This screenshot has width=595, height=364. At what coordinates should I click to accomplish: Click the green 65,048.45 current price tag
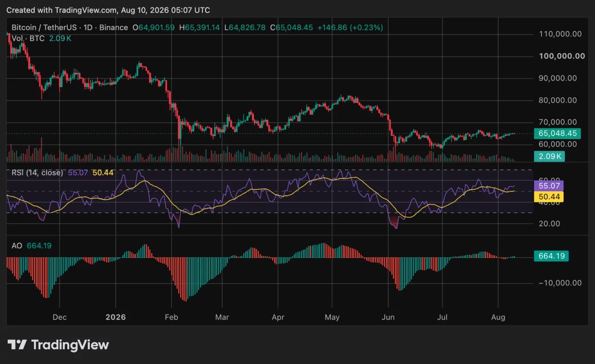click(557, 134)
